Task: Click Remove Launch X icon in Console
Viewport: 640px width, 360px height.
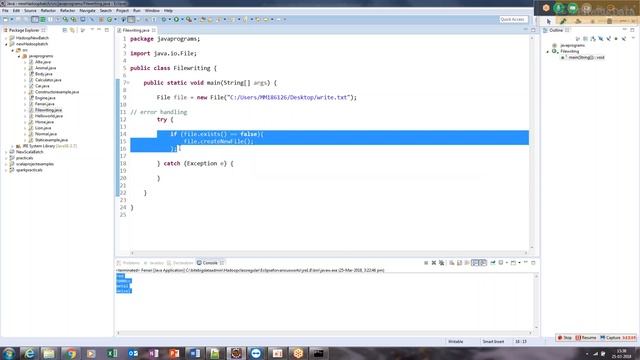Action: (x=434, y=263)
